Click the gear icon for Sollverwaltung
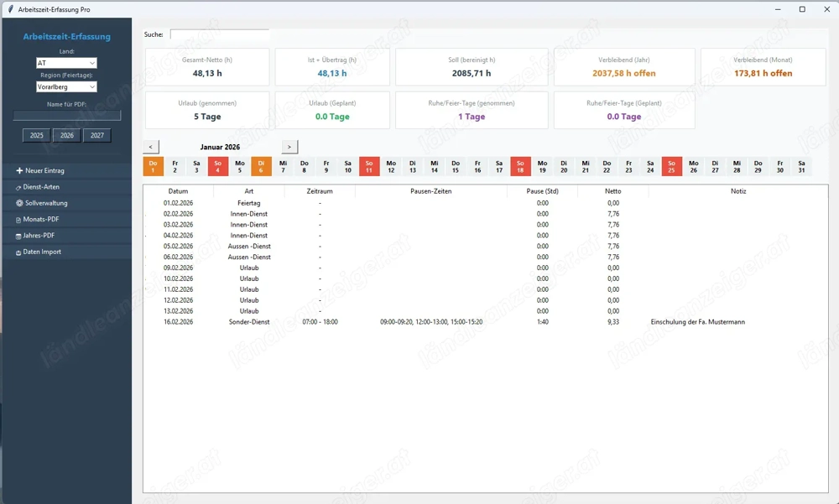Image resolution: width=839 pixels, height=504 pixels. [x=19, y=203]
